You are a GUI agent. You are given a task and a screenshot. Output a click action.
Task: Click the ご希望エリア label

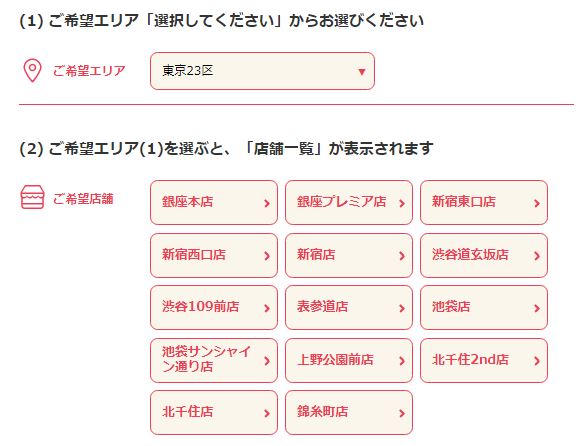[x=89, y=71]
